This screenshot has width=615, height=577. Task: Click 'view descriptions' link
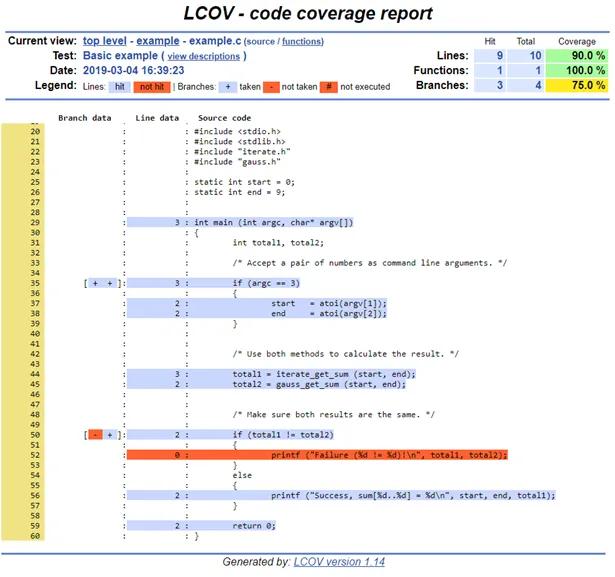tap(204, 56)
